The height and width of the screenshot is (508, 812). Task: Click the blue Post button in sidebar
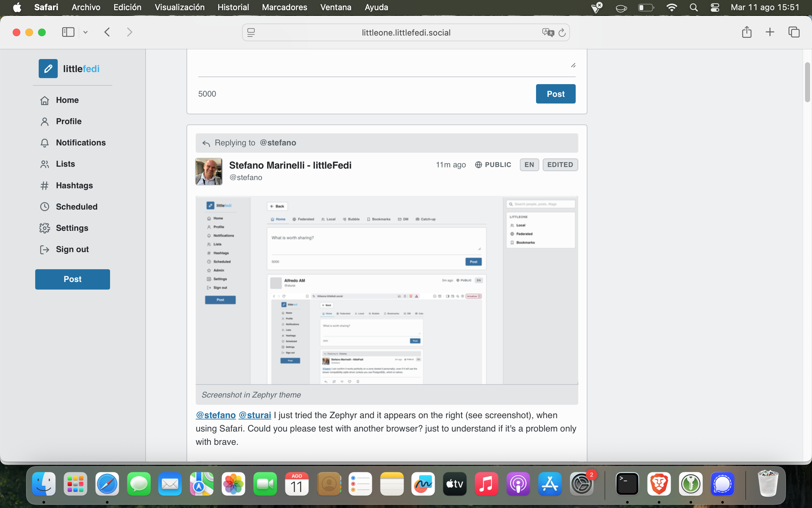(72, 279)
